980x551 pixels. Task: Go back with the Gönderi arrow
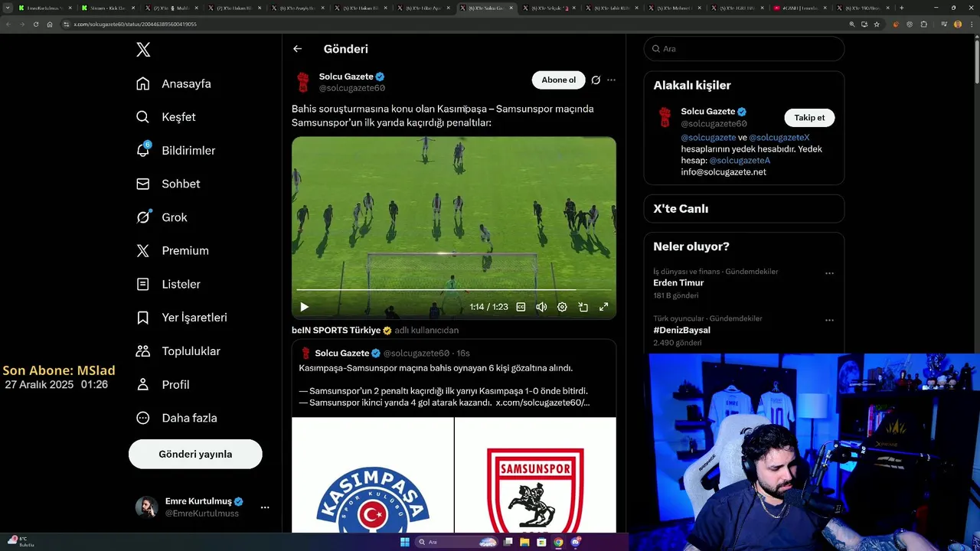pyautogui.click(x=298, y=49)
